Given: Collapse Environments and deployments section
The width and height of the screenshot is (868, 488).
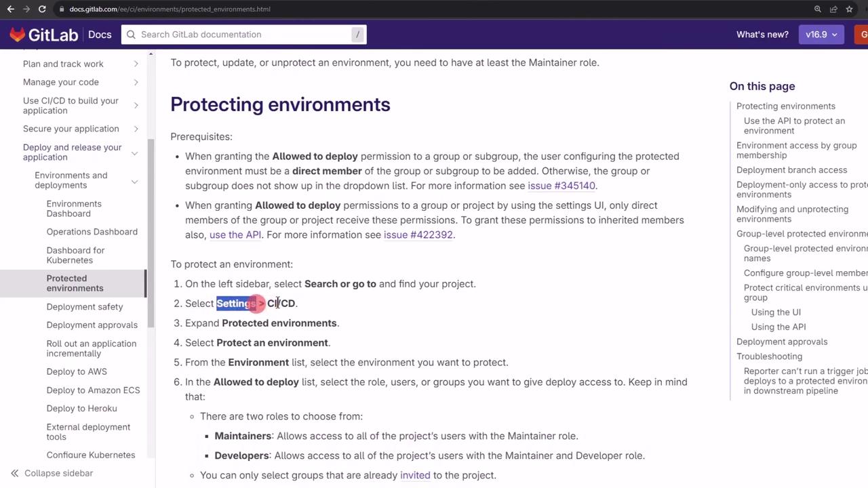Looking at the screenshot, I should (134, 181).
